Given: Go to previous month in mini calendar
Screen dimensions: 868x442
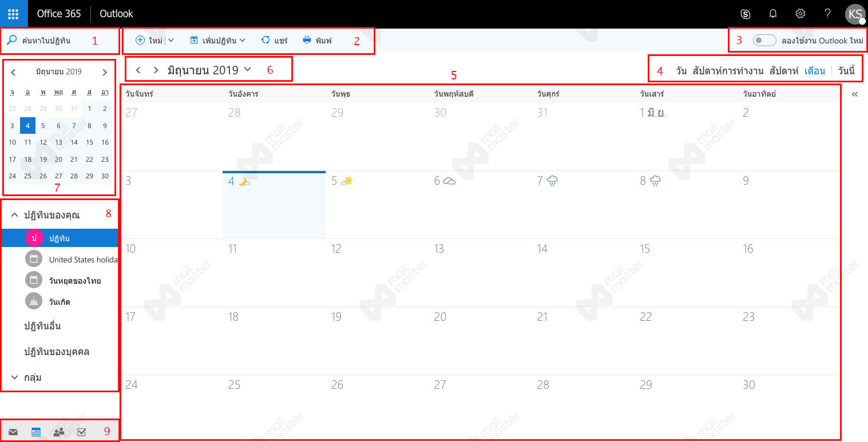Looking at the screenshot, I should pyautogui.click(x=13, y=72).
